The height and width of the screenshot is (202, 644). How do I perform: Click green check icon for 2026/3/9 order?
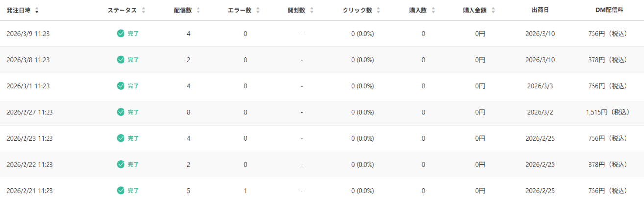click(x=121, y=33)
